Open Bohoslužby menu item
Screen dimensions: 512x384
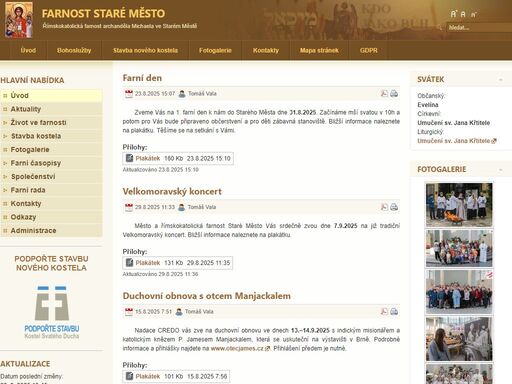tap(74, 50)
